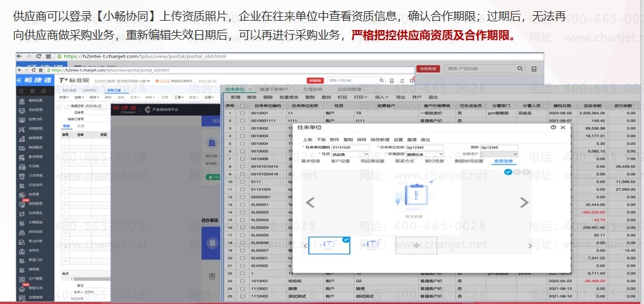
Task: Open the 结算客户 dropdown in dialog
Action: [499, 154]
